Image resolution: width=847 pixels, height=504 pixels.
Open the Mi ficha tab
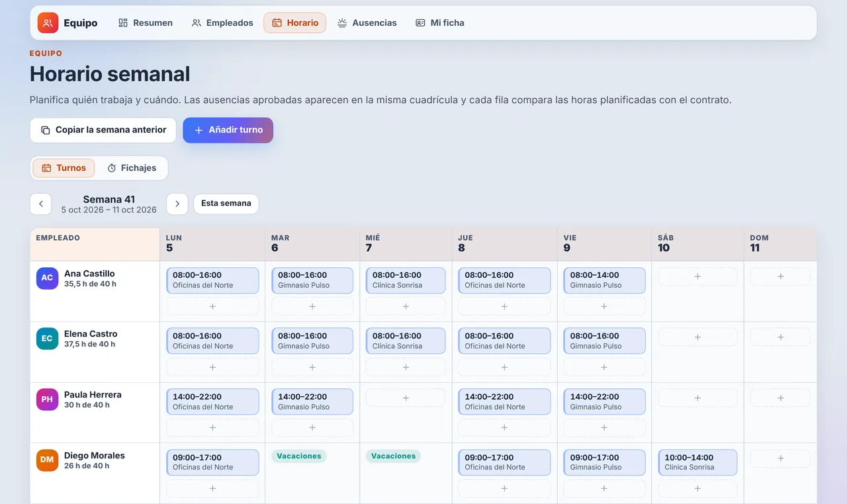pyautogui.click(x=440, y=22)
